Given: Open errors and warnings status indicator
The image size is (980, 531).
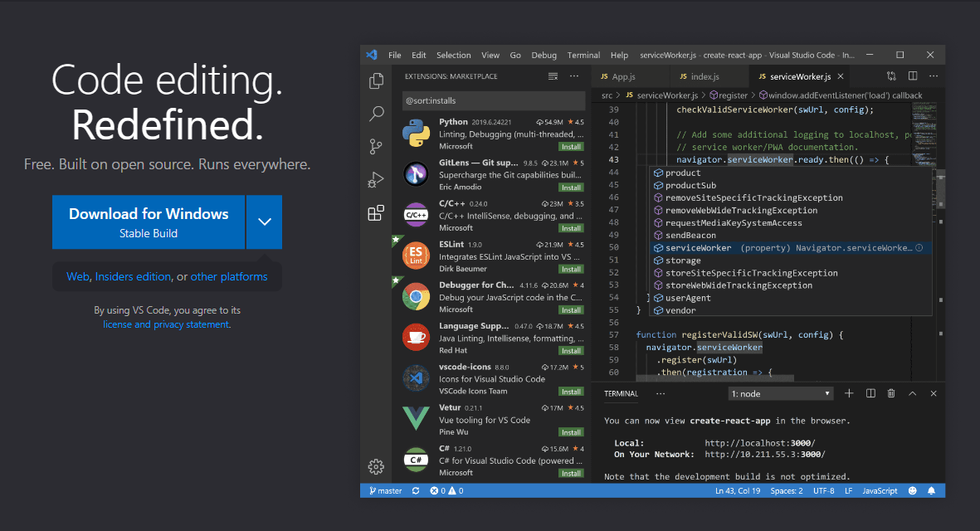Looking at the screenshot, I should click(x=446, y=491).
